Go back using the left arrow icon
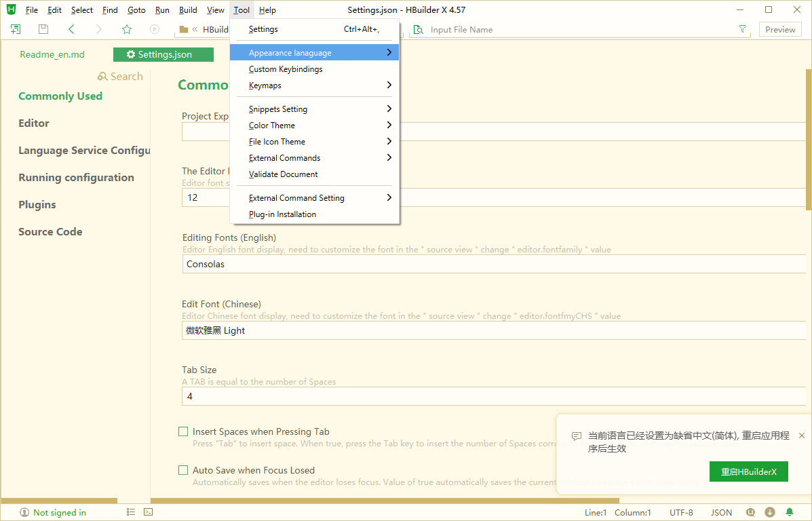 [x=71, y=29]
